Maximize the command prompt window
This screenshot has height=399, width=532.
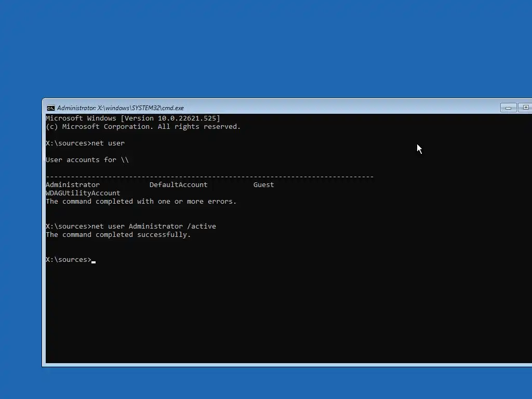525,108
